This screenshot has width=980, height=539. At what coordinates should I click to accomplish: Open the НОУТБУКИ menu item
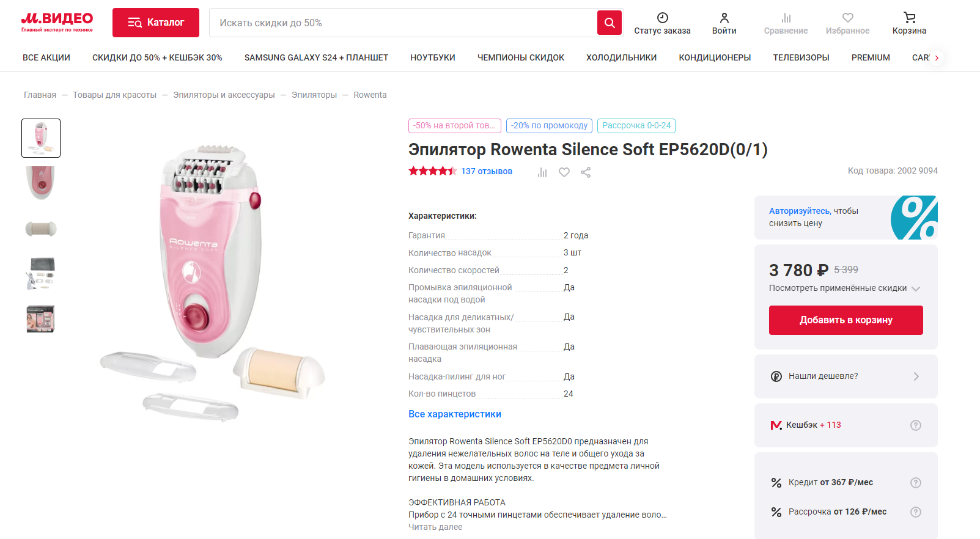[432, 57]
